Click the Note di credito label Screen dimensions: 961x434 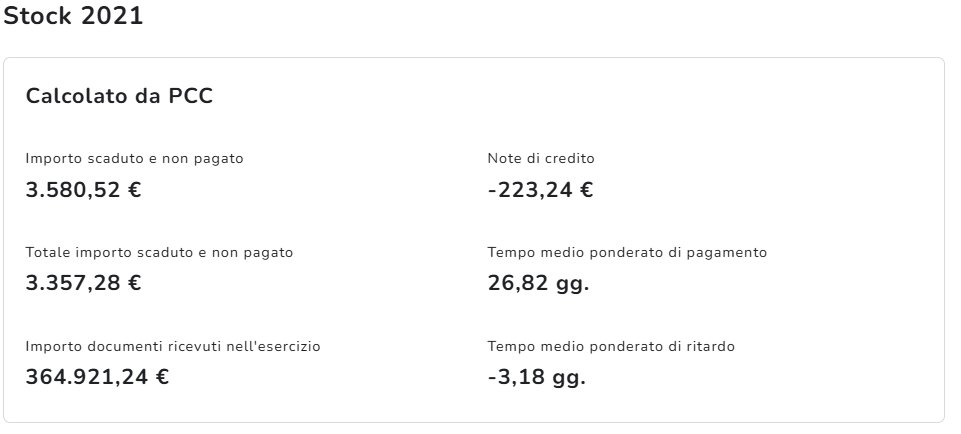coord(541,159)
